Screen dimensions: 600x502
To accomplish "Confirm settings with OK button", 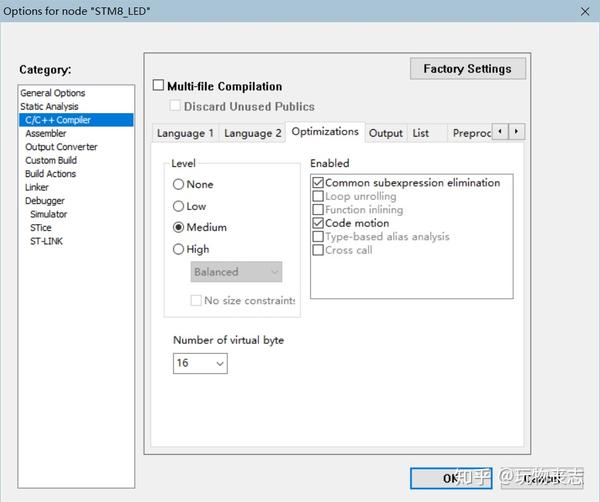I will coord(451,478).
